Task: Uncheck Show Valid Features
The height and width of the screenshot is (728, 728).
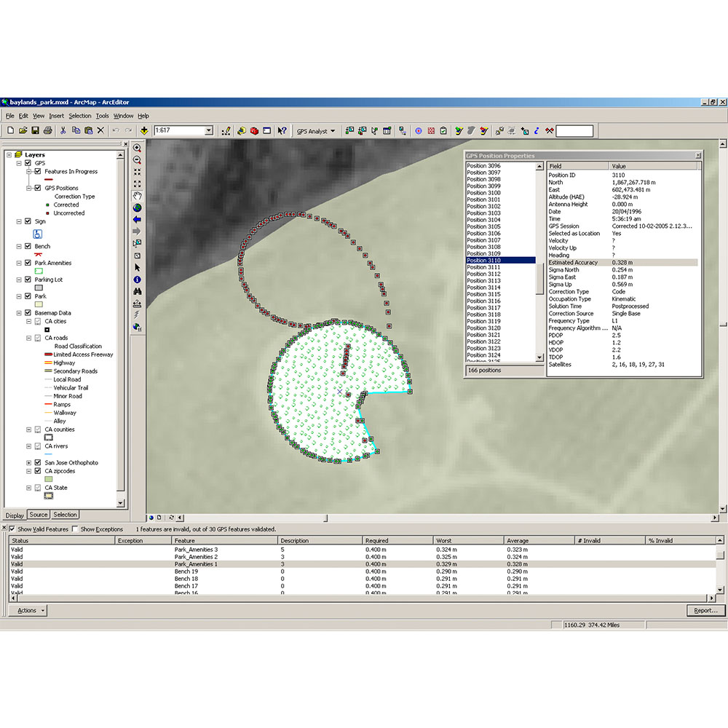Action: pos(12,529)
